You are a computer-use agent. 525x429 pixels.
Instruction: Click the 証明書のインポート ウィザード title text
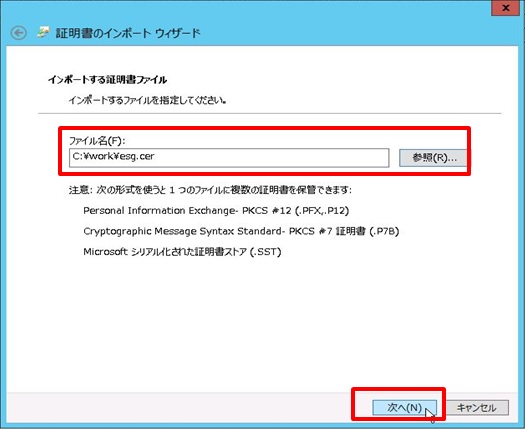(128, 33)
